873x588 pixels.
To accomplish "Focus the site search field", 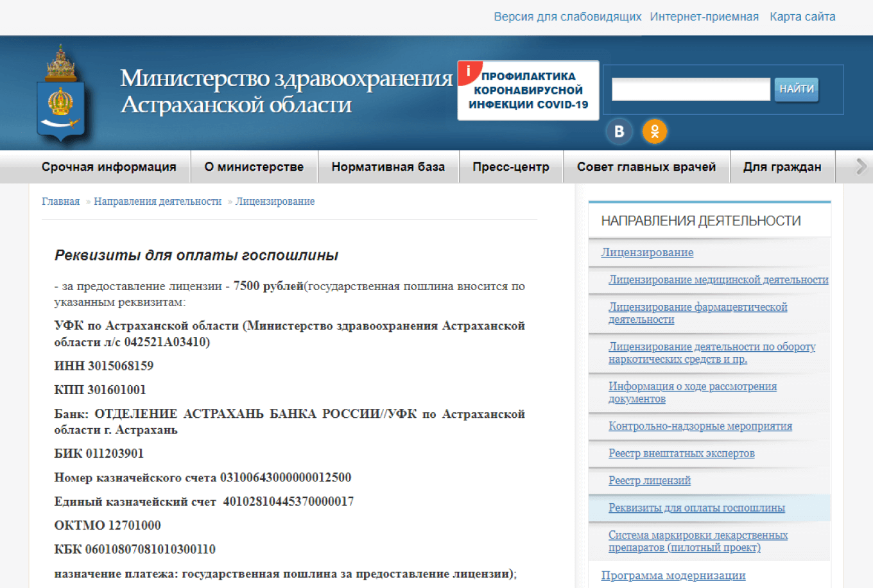I will [691, 89].
